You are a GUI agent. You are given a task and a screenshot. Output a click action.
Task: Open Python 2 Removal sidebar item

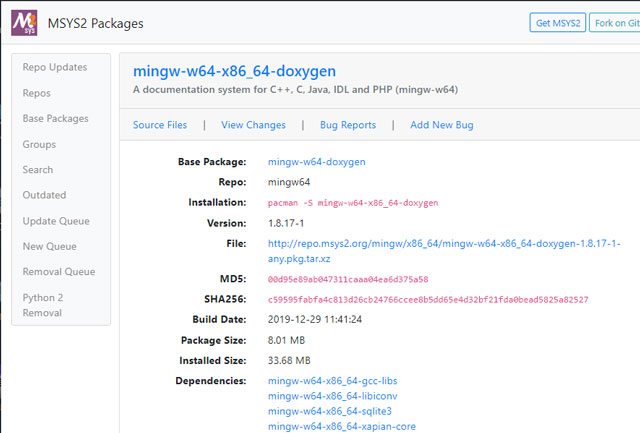click(x=42, y=305)
